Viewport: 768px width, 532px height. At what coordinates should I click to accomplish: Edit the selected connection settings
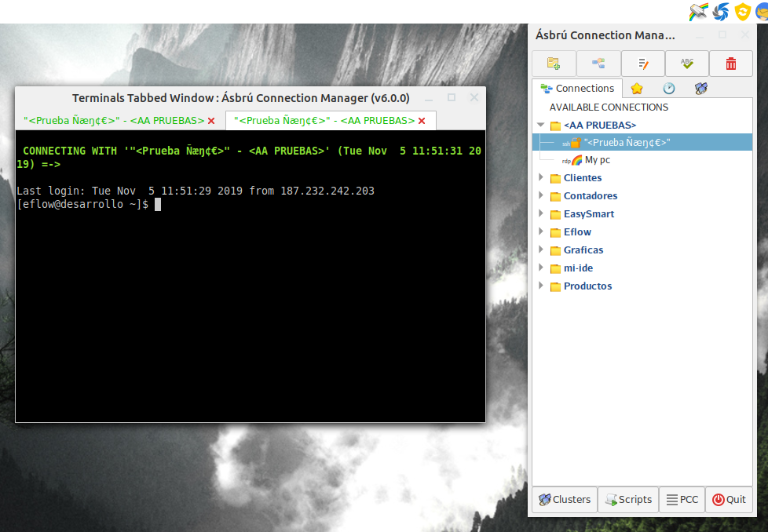click(642, 63)
